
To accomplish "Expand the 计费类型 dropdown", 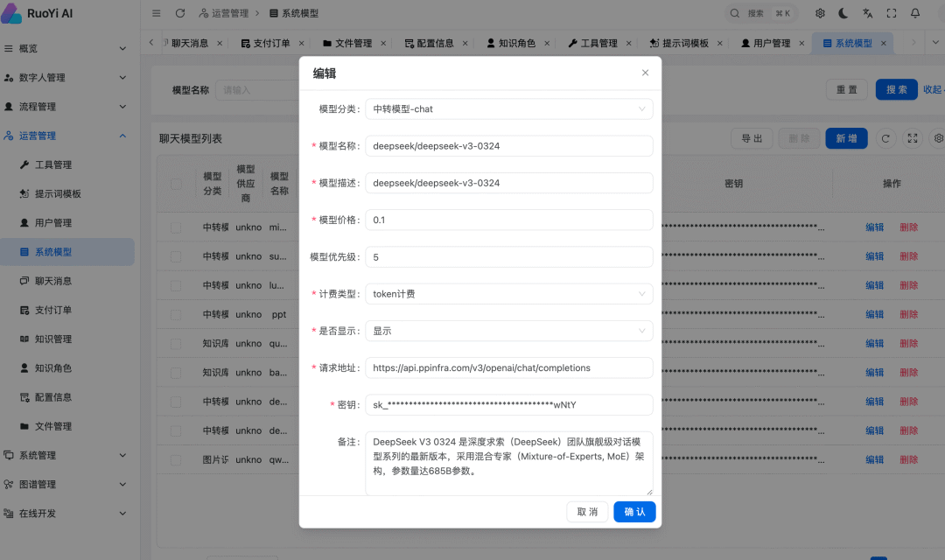I will click(x=508, y=294).
